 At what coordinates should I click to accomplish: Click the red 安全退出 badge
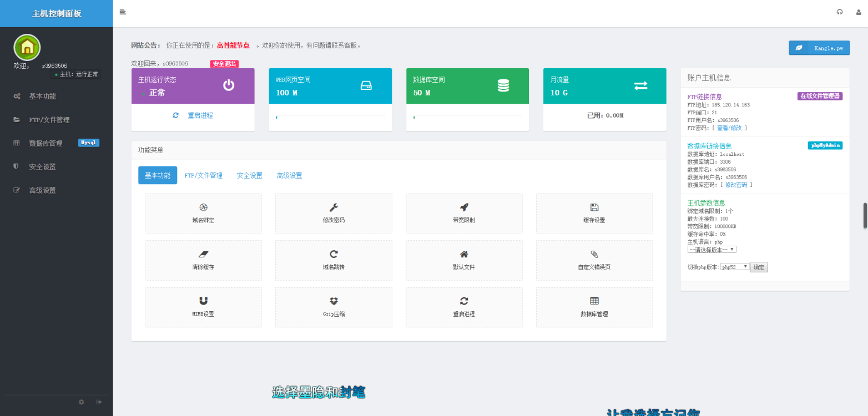(x=224, y=64)
